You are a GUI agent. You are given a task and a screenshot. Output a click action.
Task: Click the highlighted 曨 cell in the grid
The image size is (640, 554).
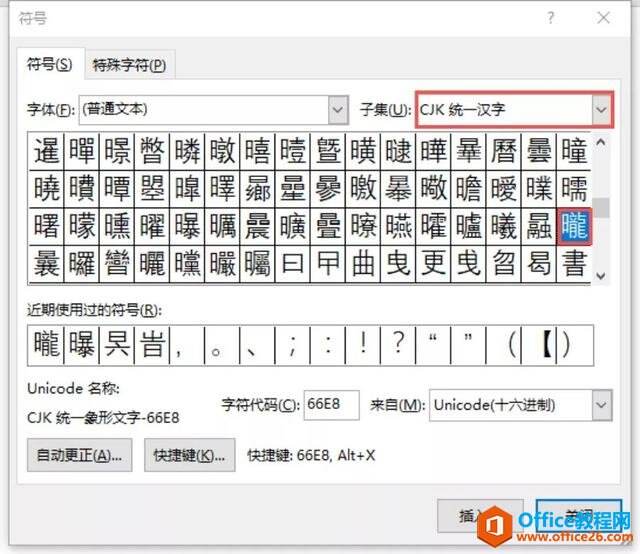pyautogui.click(x=574, y=227)
